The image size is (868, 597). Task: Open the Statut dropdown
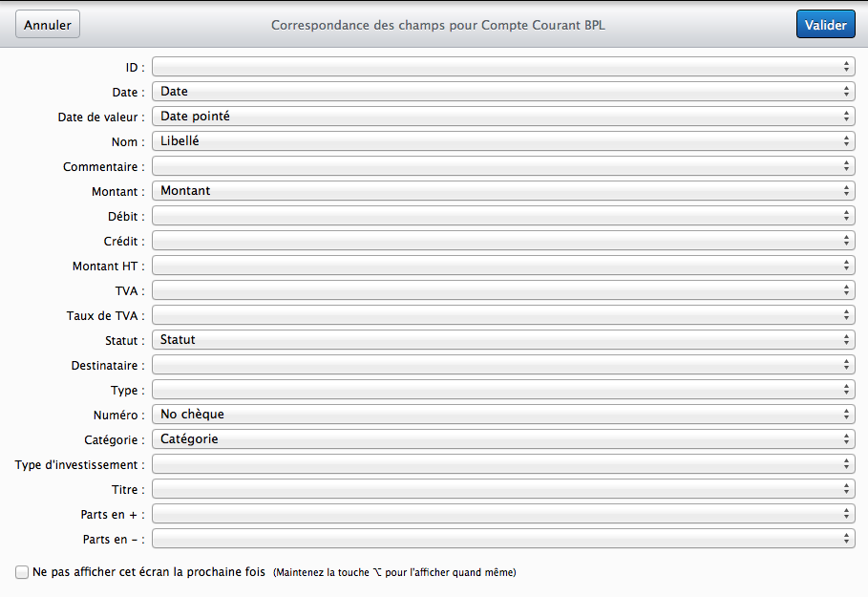(503, 340)
